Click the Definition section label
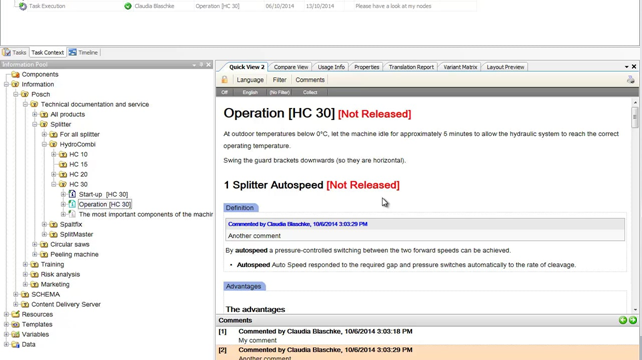This screenshot has width=642, height=360. coord(240,208)
